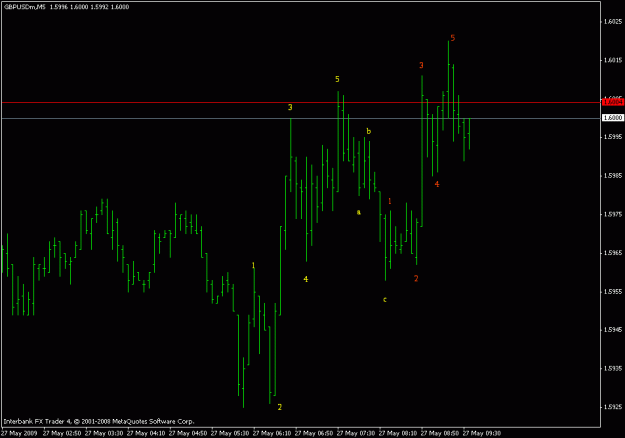This screenshot has width=625, height=438.
Task: Click the 1.6015 price scale label
Action: click(x=613, y=60)
